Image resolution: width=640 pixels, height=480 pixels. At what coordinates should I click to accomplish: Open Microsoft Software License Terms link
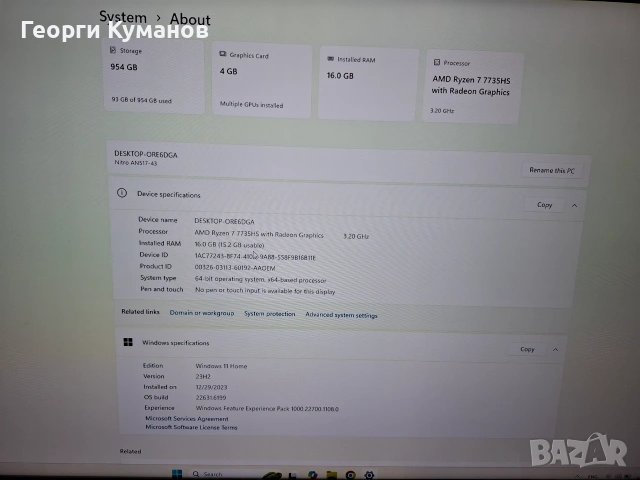(191, 427)
